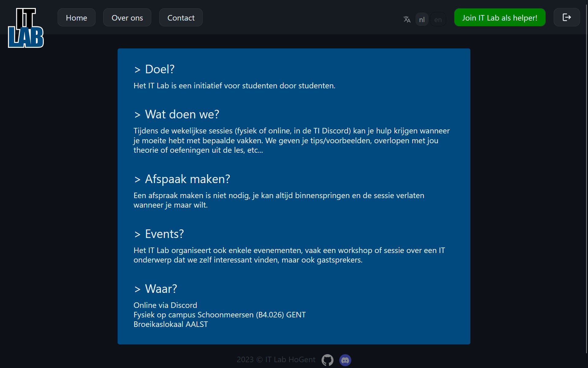Switch language to nl
The width and height of the screenshot is (588, 368).
pos(422,20)
